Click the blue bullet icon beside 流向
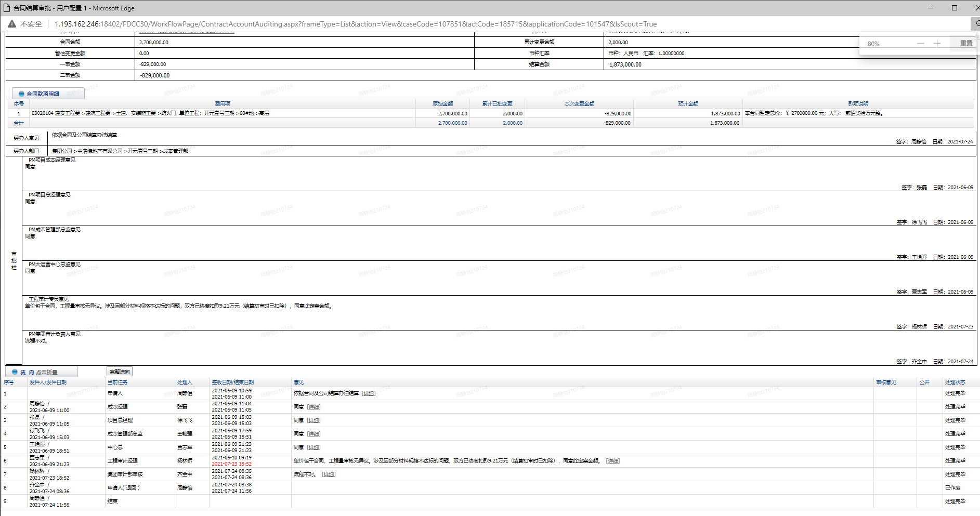The image size is (980, 516). [15, 372]
